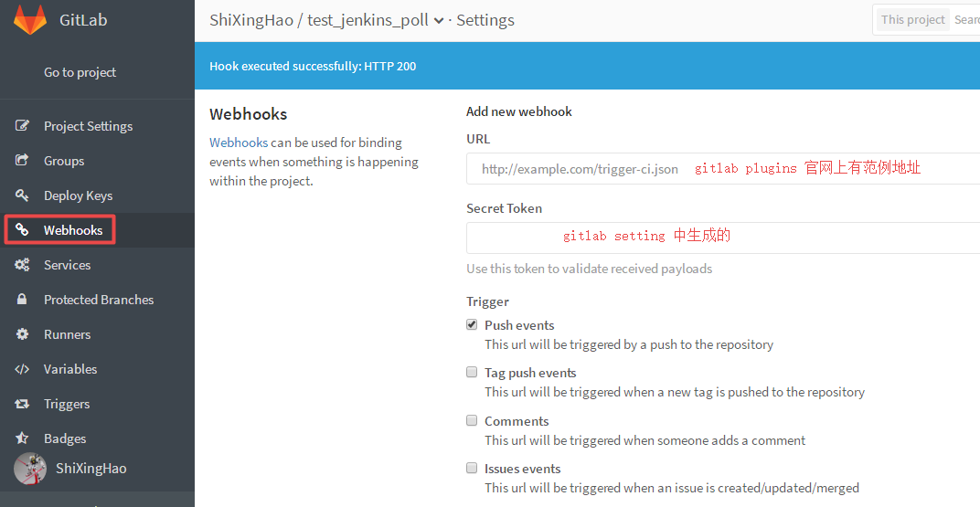Click the Triggers retweet icon

tap(22, 404)
